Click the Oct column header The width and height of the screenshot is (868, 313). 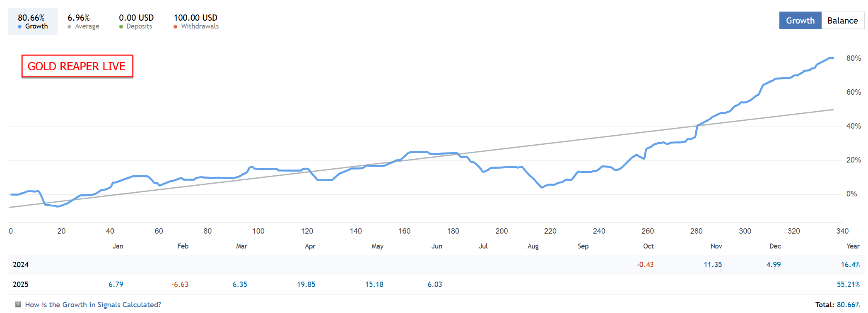click(649, 246)
